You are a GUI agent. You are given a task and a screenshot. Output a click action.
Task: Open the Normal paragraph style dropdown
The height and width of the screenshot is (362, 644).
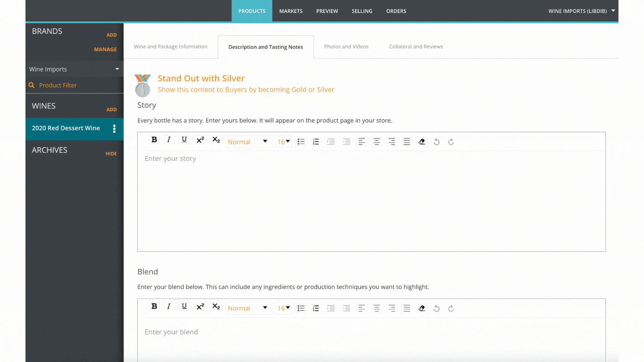pos(249,141)
